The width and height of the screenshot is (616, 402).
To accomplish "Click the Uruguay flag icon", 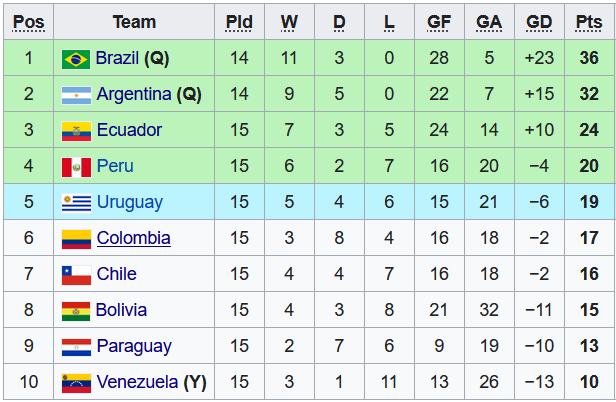I will (76, 203).
